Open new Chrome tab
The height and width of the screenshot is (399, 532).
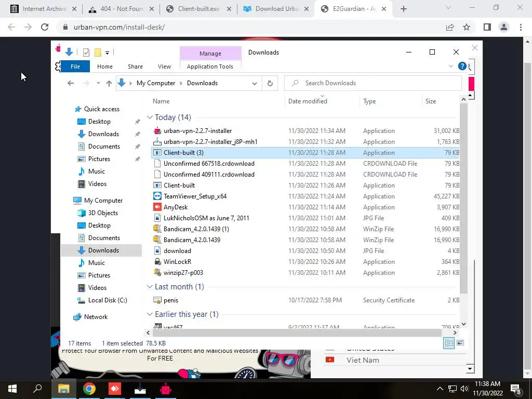403,9
